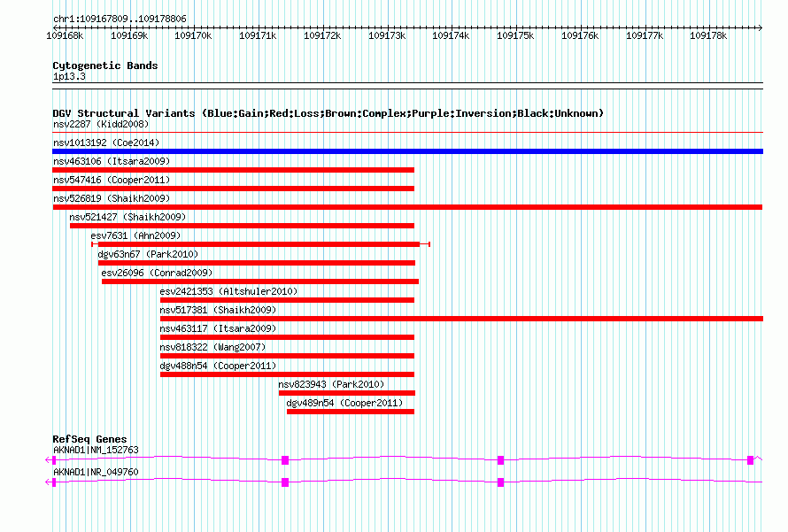The height and width of the screenshot is (532, 788).
Task: Click the nsv547416 (Cooper2011) variant label
Action: tap(112, 180)
